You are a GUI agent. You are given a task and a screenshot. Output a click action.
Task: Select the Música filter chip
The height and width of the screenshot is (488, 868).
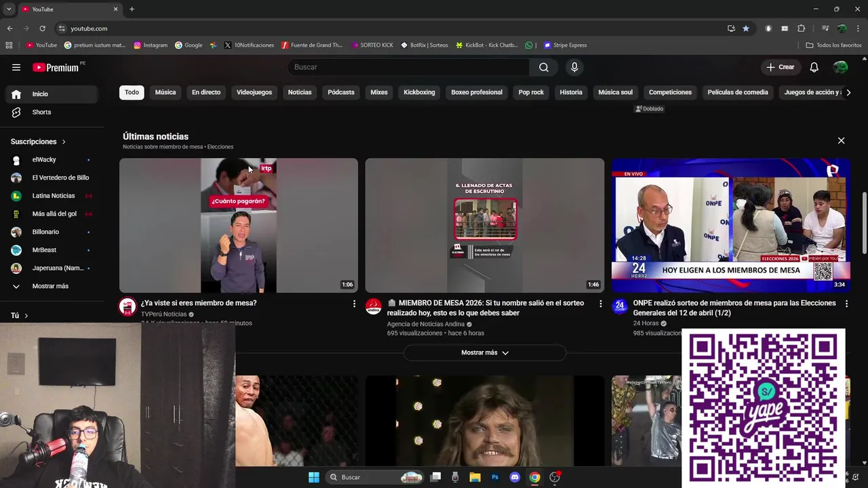[165, 92]
